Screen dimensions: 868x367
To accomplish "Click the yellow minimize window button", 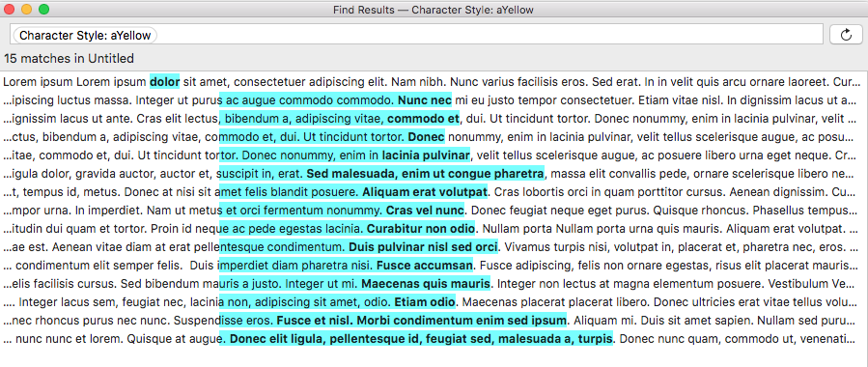I will tap(26, 10).
